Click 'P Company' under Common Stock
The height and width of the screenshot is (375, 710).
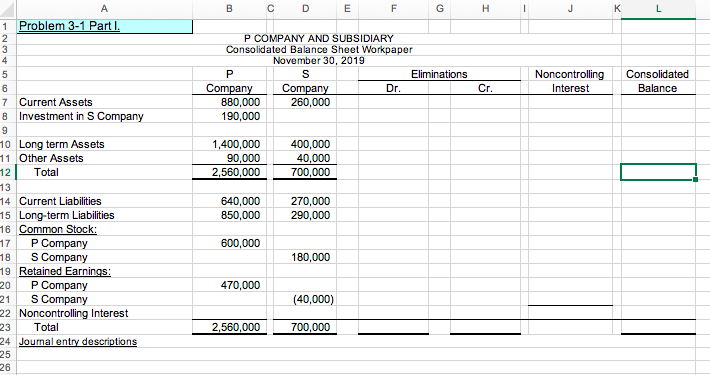(x=59, y=243)
